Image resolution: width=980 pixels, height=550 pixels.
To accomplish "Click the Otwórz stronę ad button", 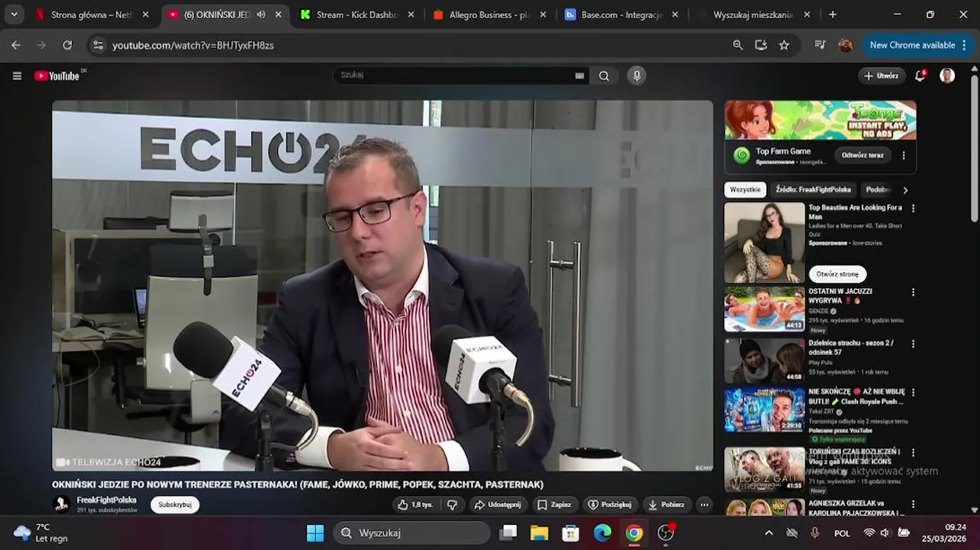I will coord(837,274).
